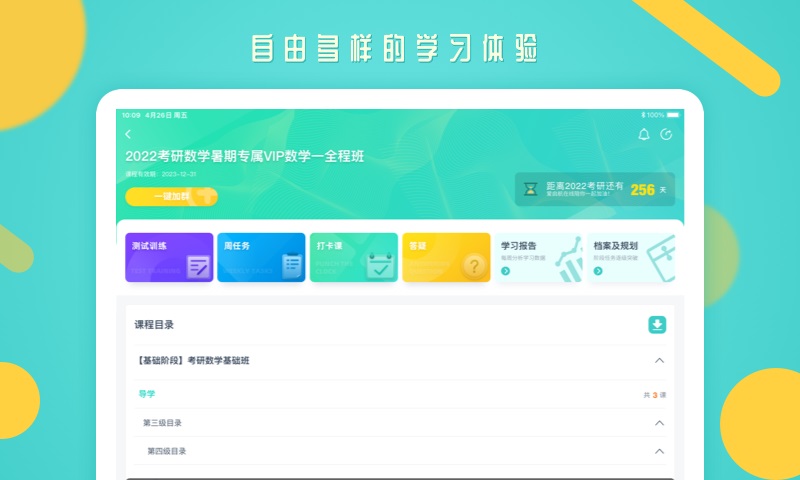Select the 打卡课 tile
The image size is (800, 480).
click(x=353, y=258)
